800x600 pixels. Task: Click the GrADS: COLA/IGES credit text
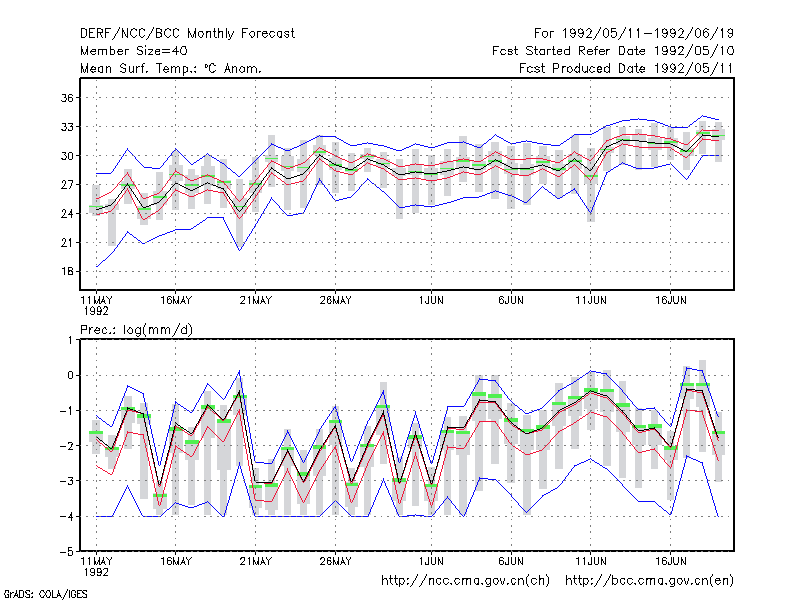[x=45, y=594]
